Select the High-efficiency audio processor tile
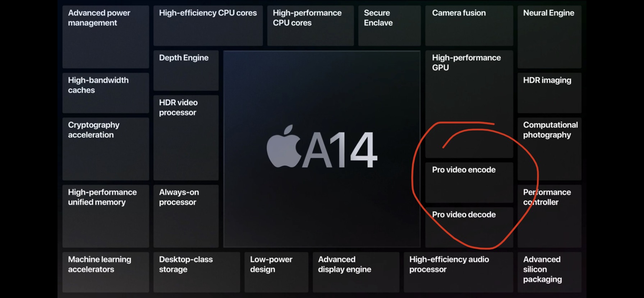Image resolution: width=644 pixels, height=298 pixels. 458,272
